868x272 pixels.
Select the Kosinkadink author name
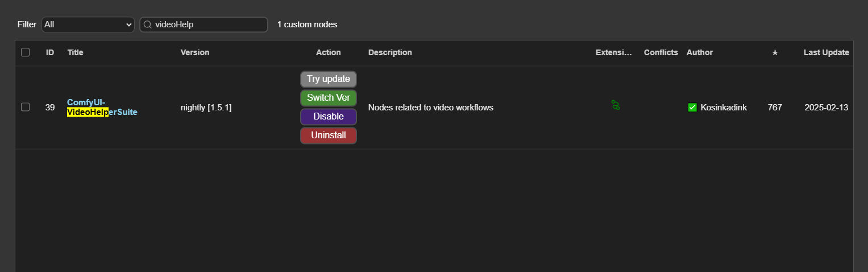pos(724,107)
